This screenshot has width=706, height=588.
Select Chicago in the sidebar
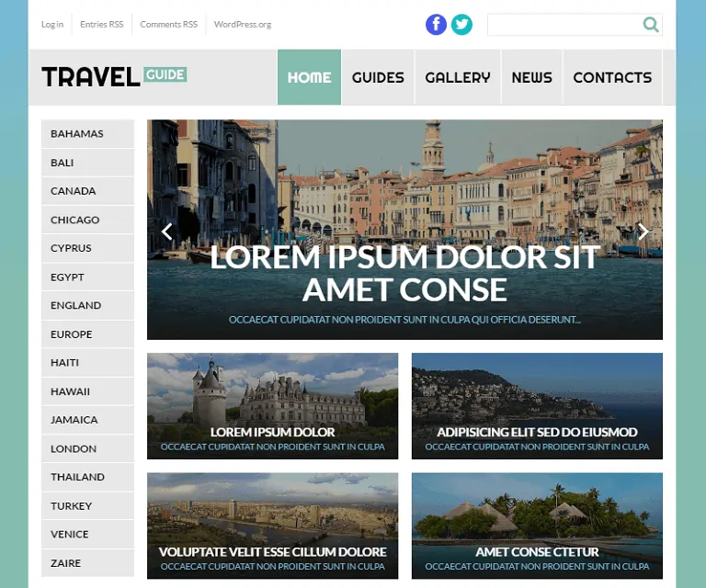[x=88, y=220]
